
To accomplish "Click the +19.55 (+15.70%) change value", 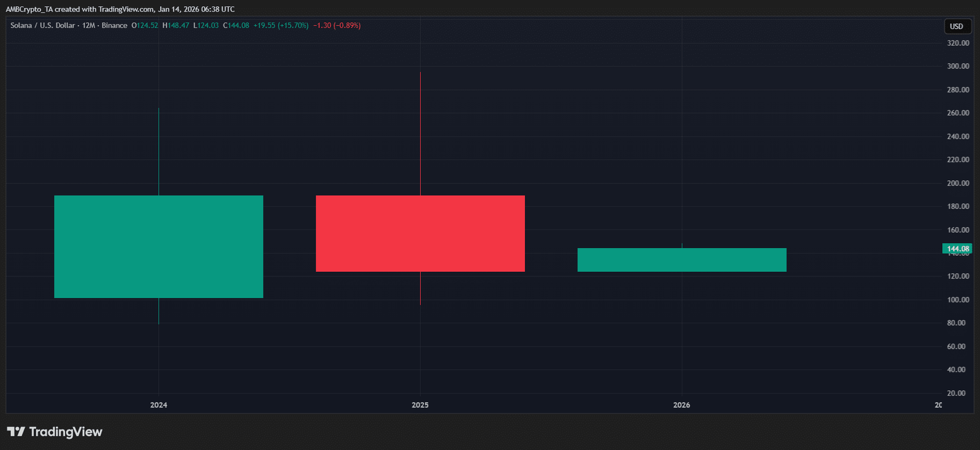I will click(x=281, y=26).
